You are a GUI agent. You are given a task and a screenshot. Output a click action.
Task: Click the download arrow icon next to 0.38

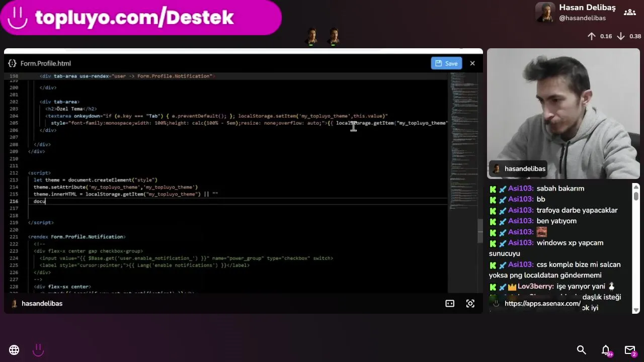click(621, 36)
